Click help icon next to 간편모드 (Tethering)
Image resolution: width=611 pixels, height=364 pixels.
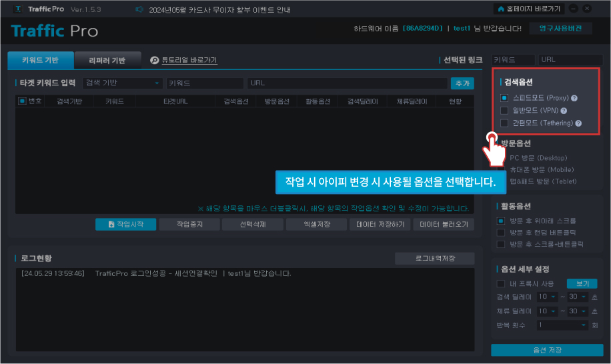pos(579,123)
